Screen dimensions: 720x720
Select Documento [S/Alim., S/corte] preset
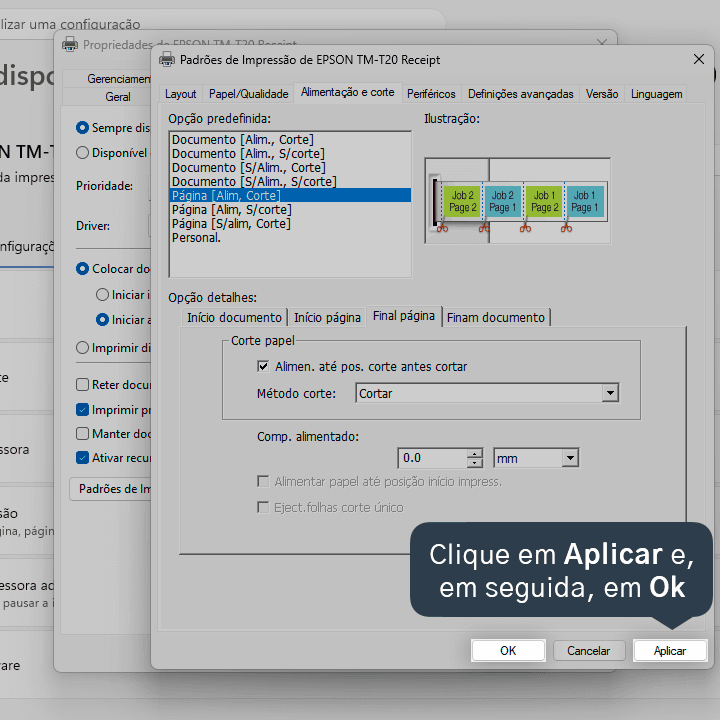point(290,182)
